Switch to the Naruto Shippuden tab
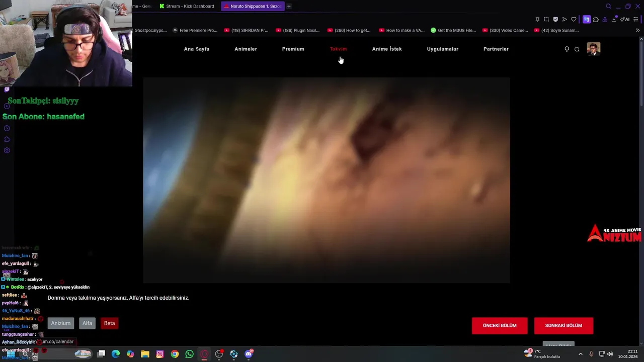Screen dimensions: 644x362 pyautogui.click(x=252, y=6)
